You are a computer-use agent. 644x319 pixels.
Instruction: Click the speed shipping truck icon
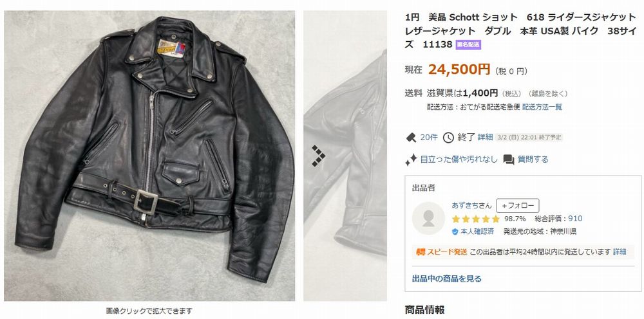[x=420, y=251]
